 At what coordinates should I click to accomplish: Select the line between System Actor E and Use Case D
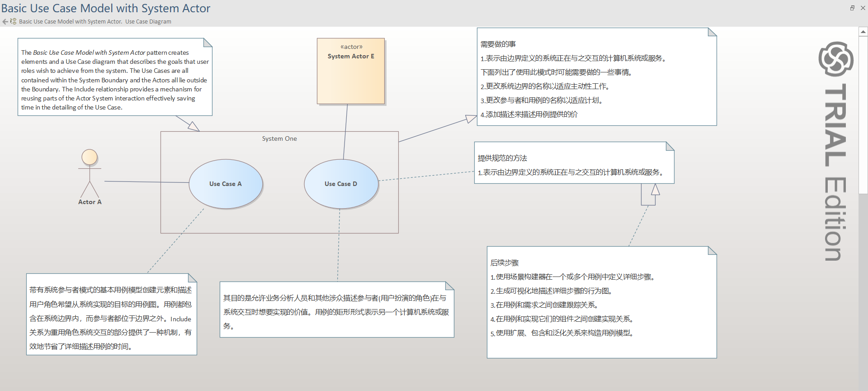[345, 131]
